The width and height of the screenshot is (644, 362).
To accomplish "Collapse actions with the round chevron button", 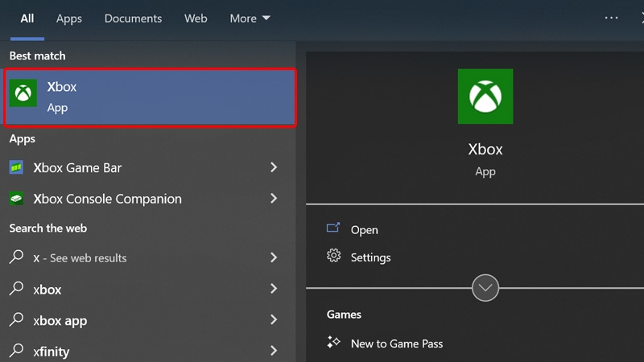I will tap(485, 288).
